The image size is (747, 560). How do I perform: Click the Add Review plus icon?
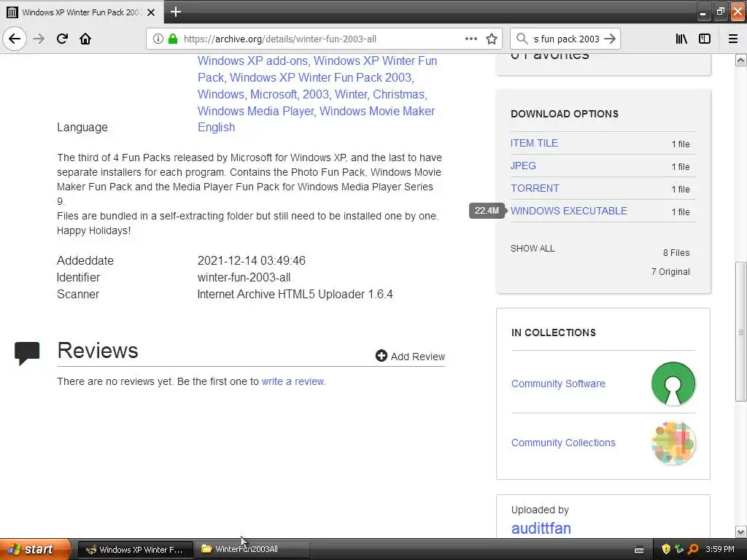(381, 356)
